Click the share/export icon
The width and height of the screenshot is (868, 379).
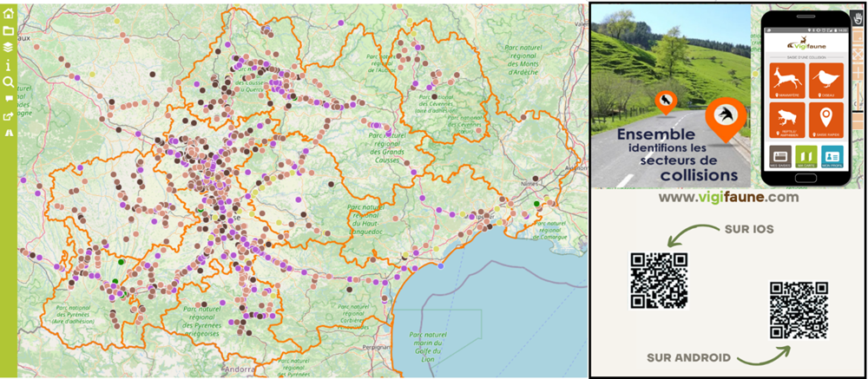point(8,116)
